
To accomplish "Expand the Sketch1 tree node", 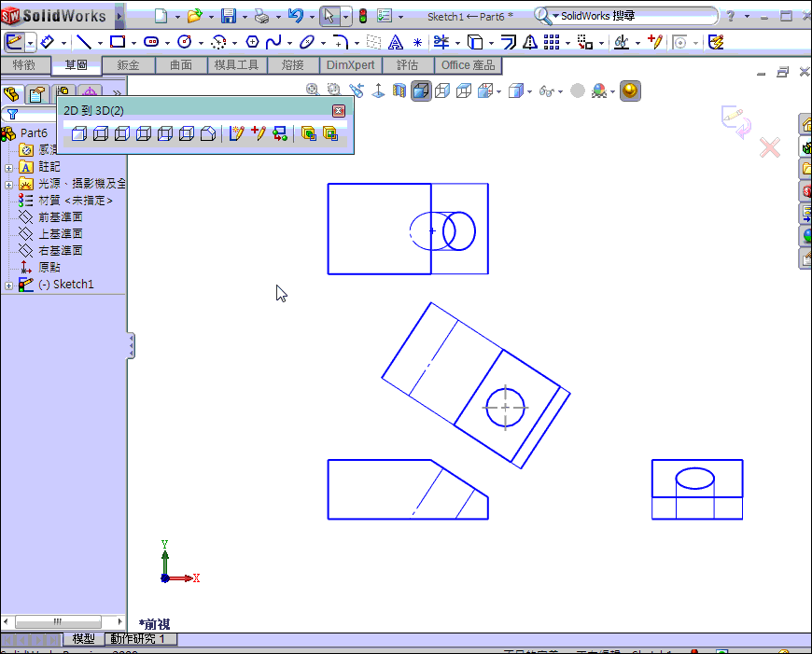I will [8, 285].
